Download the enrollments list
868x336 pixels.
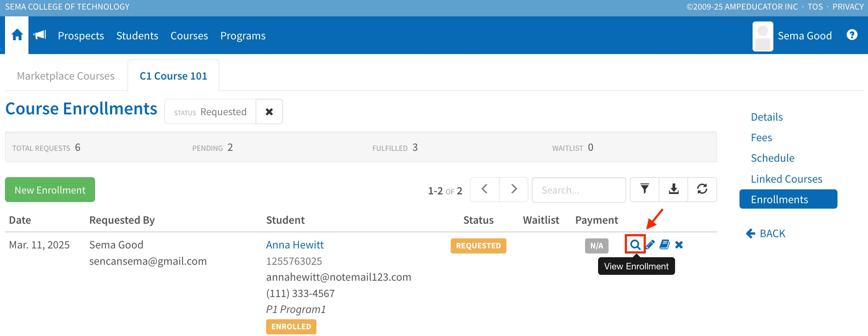pos(673,189)
